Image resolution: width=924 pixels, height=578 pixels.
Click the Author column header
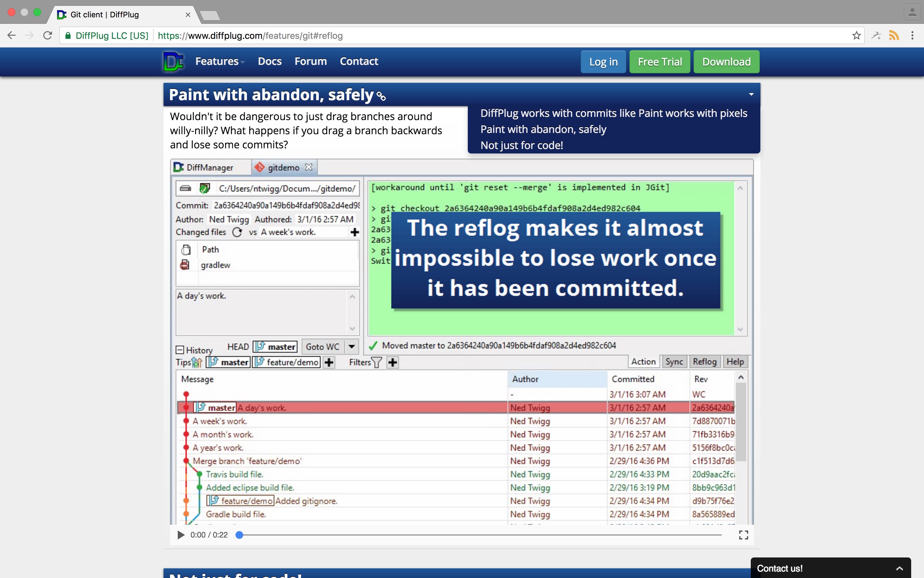tap(557, 379)
